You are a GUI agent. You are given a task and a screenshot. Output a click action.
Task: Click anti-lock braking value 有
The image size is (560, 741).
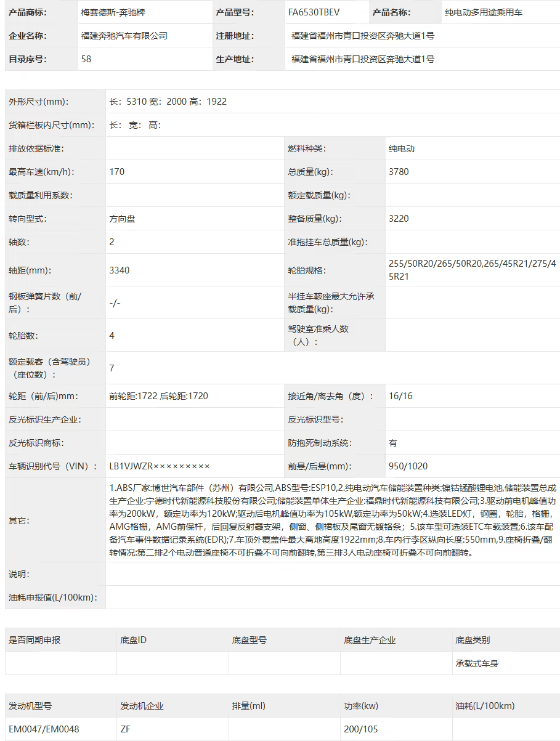click(x=393, y=443)
